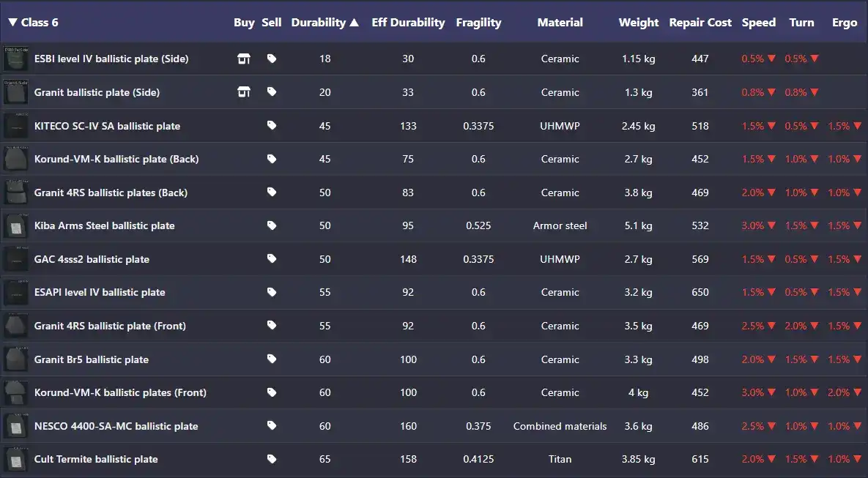Expand the red Ergo arrow on Cult Termite plate
The width and height of the screenshot is (868, 478).
point(856,459)
